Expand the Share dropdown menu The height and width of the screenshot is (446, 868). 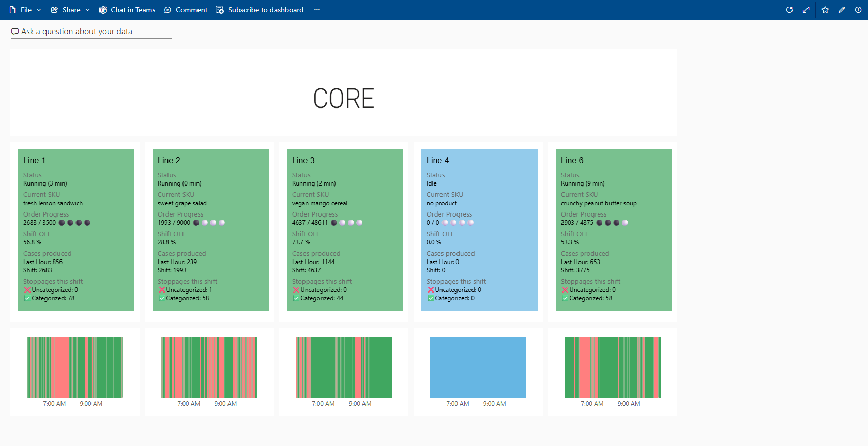[71, 10]
